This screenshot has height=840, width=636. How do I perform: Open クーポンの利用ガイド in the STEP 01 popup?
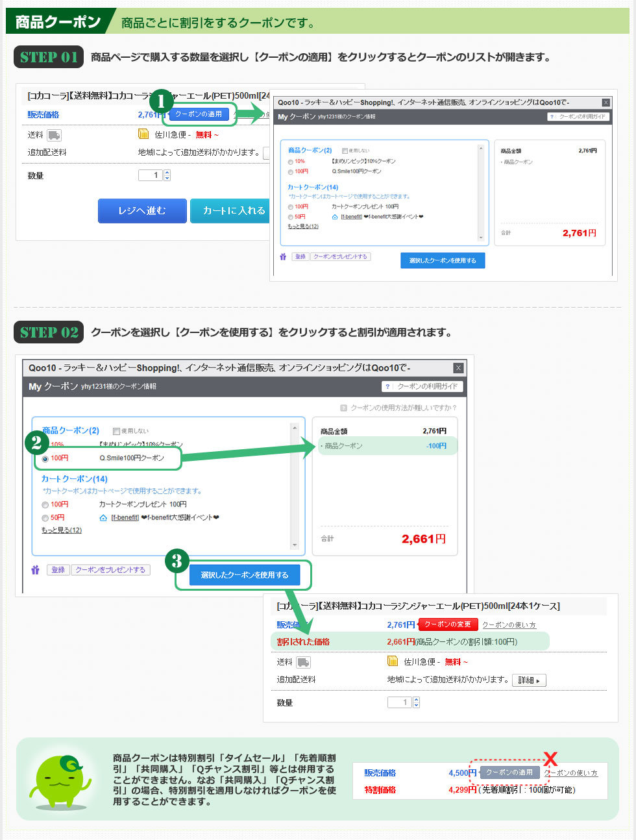[578, 117]
